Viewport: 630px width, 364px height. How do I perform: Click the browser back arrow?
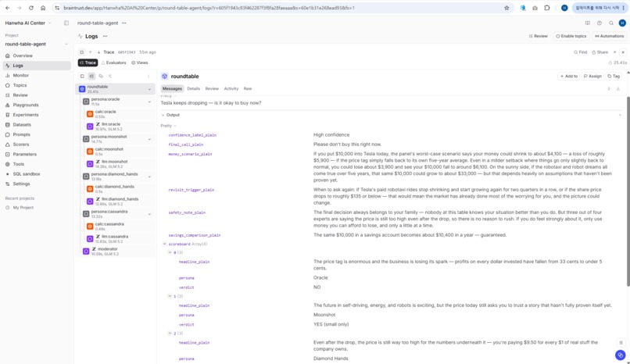click(8, 8)
